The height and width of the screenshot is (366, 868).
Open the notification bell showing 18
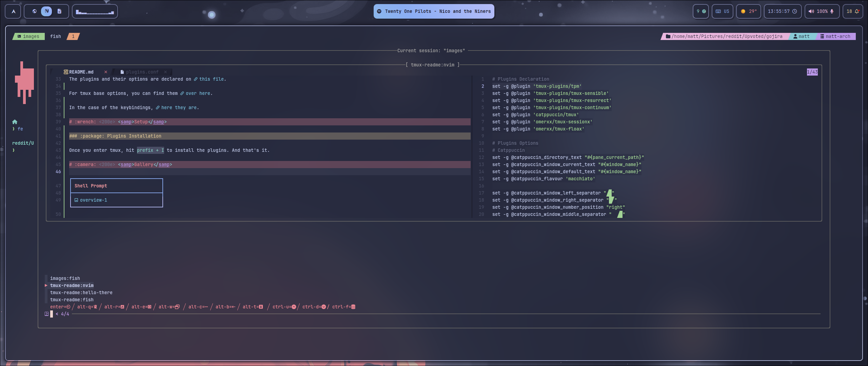click(x=852, y=11)
